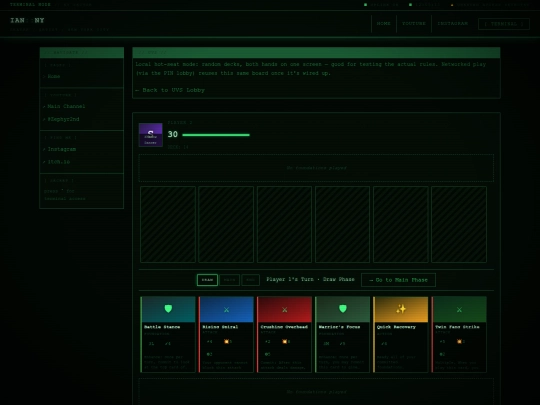
Task: Click Player 2's purple character avatar
Action: coord(150,135)
